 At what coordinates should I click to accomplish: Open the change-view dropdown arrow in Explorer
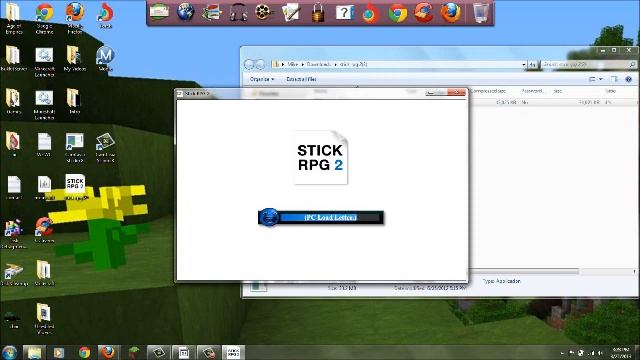tap(601, 79)
